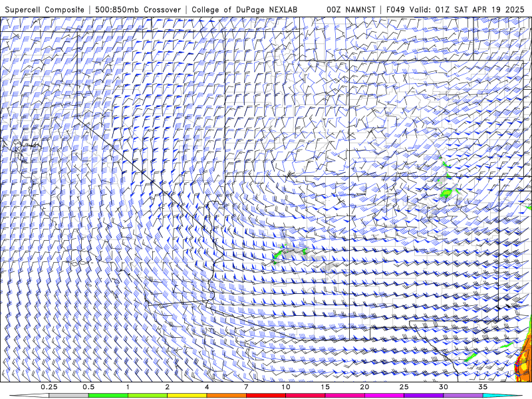Image resolution: width=532 pixels, height=399 pixels.
Task: Click the '35' color bar label
Action: pos(483,387)
